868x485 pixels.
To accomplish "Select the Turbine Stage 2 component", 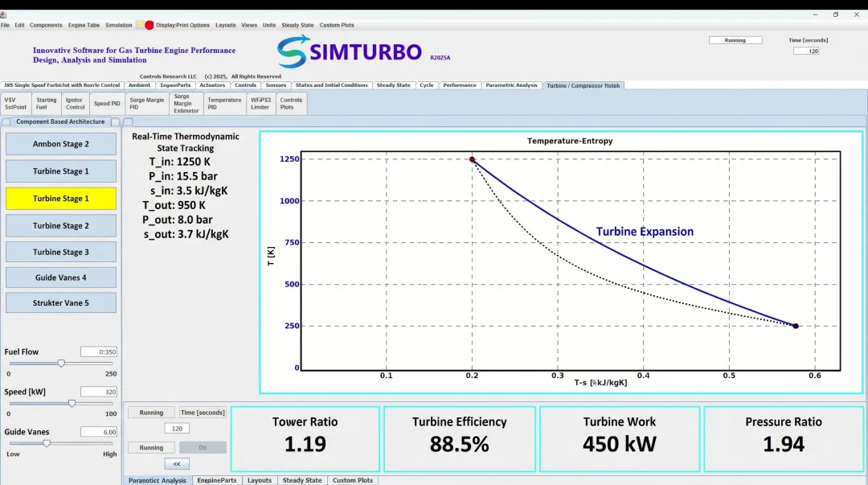I will click(x=61, y=225).
